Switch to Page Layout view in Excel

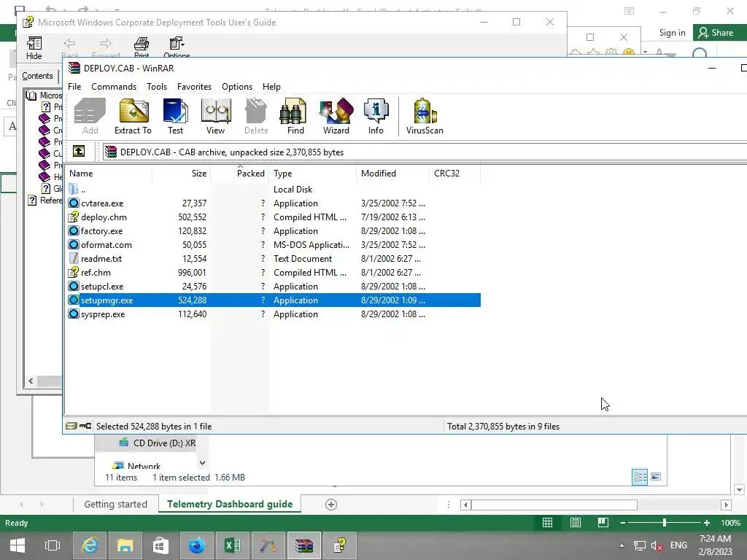576,523
